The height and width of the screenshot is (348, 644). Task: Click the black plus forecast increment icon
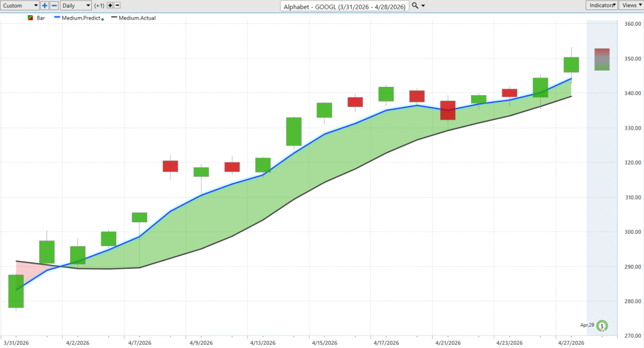click(109, 6)
